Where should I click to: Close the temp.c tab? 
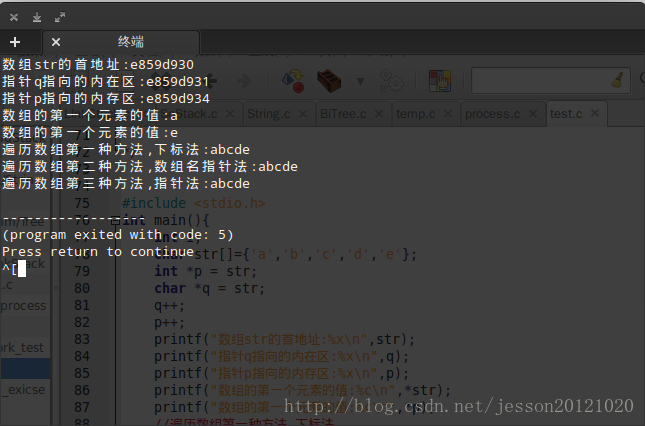click(x=448, y=113)
